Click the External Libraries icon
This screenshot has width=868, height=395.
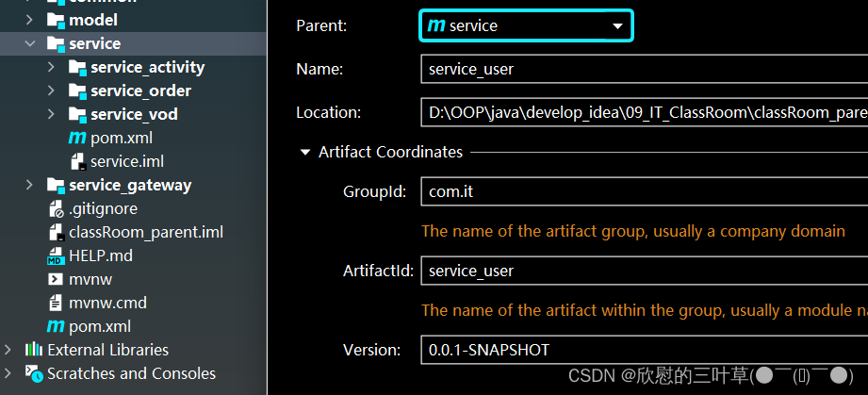pos(34,350)
